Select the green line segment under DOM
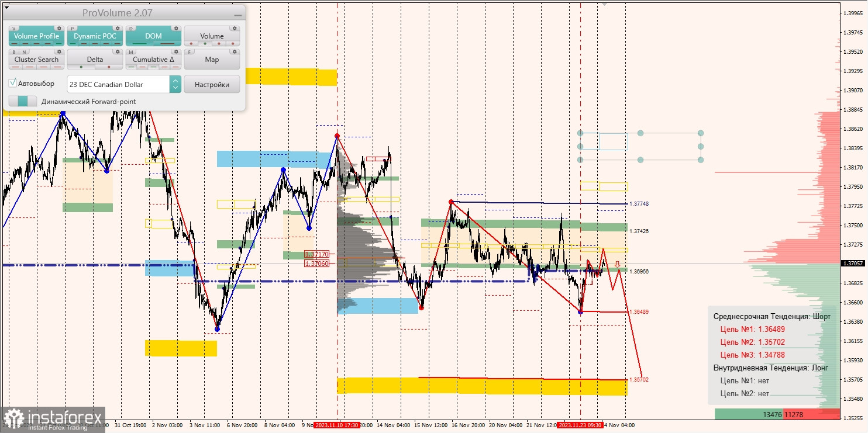Viewport: 868px width, 433px height. coord(141,44)
